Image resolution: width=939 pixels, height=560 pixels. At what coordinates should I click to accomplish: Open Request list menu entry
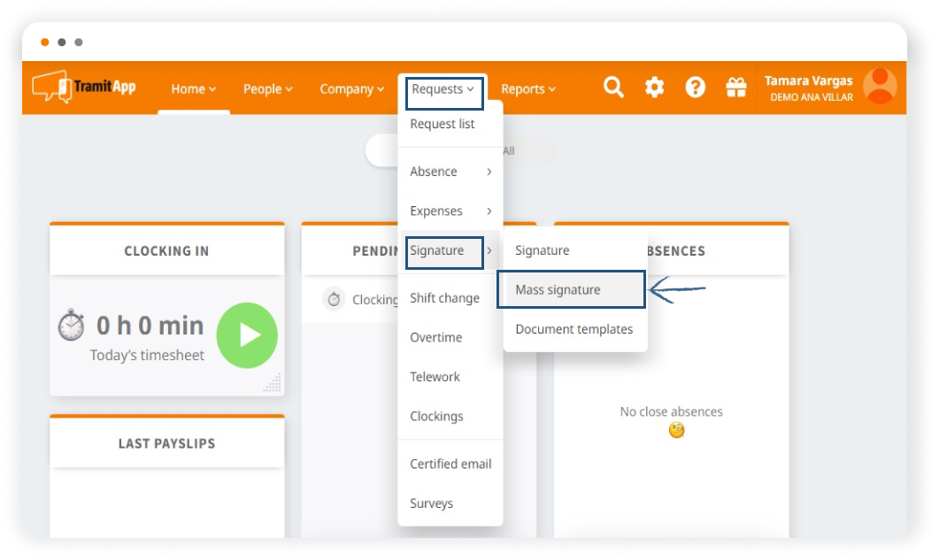[x=443, y=124]
